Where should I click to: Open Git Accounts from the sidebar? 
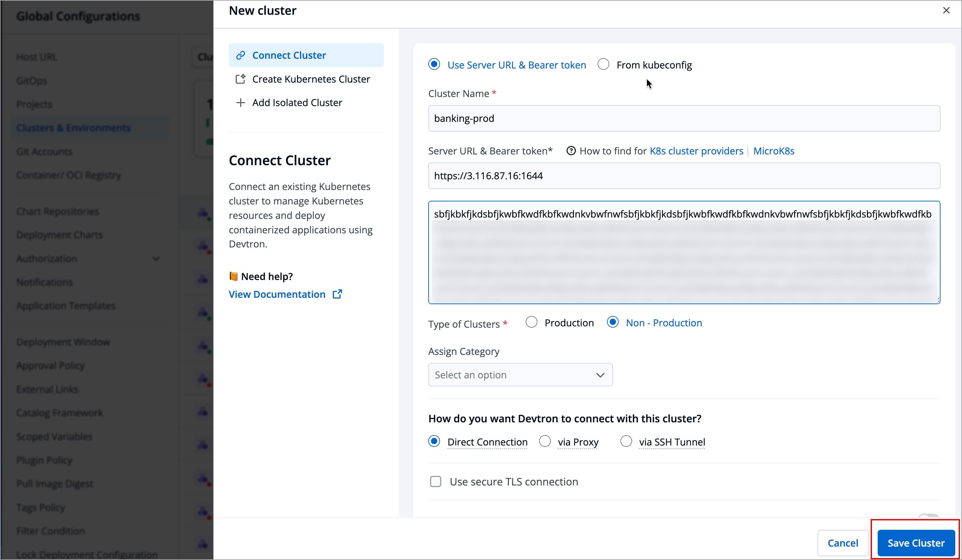(x=44, y=151)
